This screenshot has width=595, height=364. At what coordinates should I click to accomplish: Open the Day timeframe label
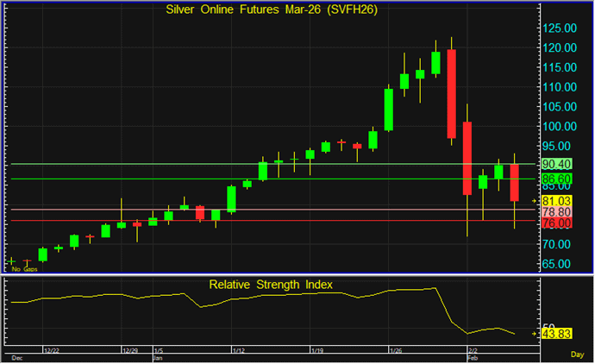[577, 354]
